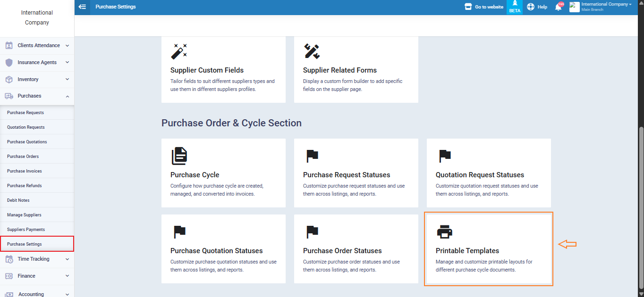Click the Quotation Request Statuses flag icon

[444, 156]
